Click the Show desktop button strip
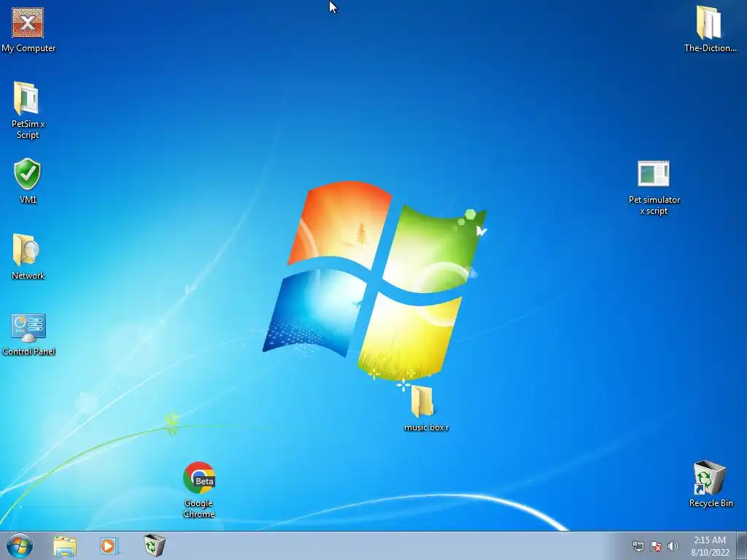The width and height of the screenshot is (747, 560). [x=742, y=545]
